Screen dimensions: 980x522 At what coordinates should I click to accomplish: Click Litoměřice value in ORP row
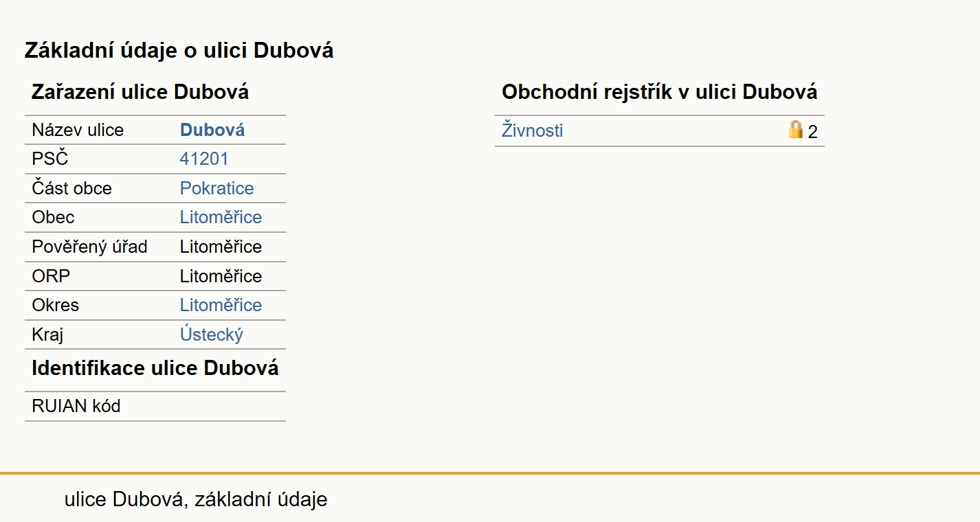[221, 276]
